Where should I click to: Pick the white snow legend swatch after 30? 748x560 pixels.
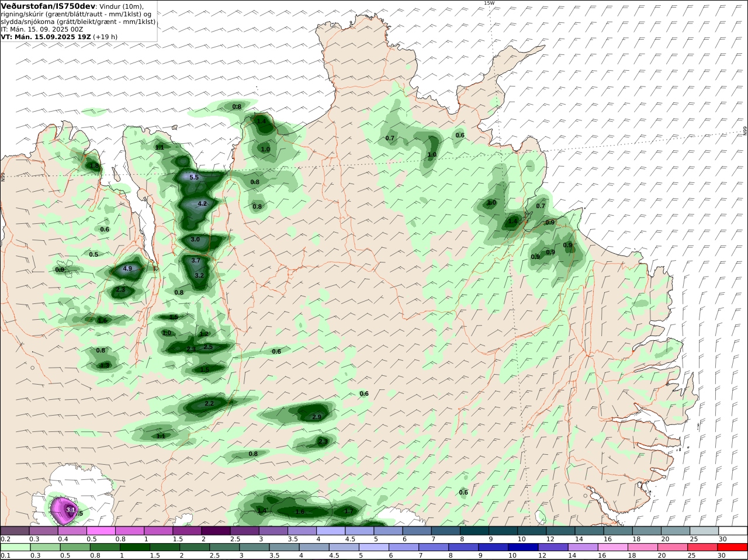tap(733, 530)
